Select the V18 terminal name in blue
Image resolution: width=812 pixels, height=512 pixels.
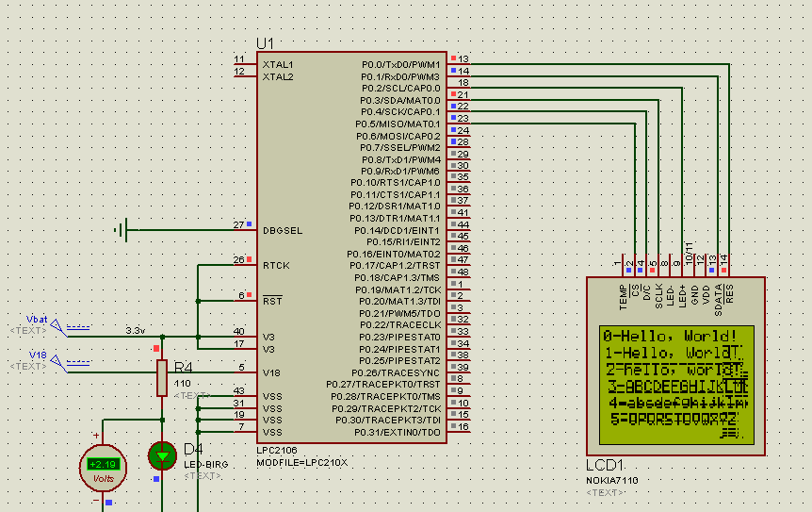point(38,355)
